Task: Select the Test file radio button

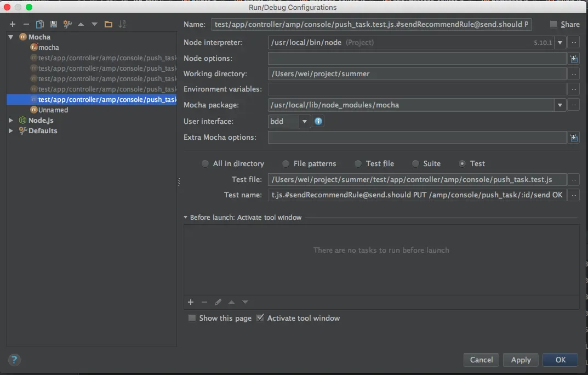Action: pos(358,163)
